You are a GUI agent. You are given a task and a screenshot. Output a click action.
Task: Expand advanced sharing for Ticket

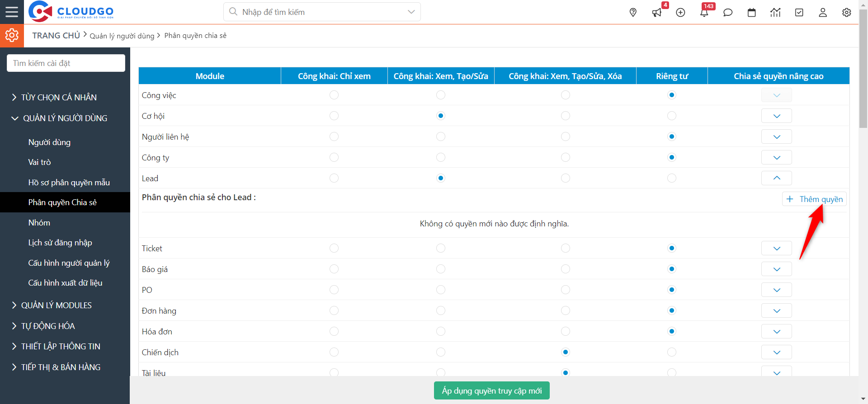point(777,248)
